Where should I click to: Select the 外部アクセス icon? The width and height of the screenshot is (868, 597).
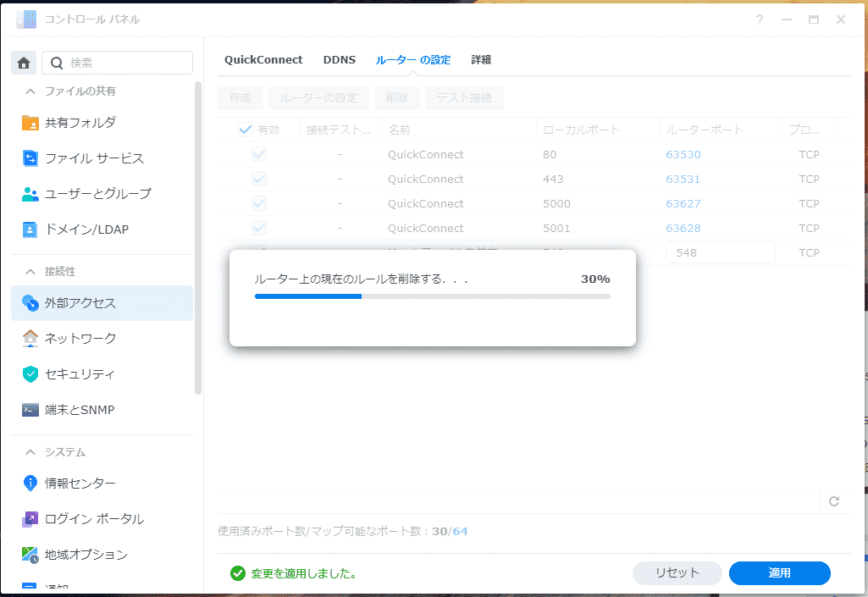tap(30, 303)
